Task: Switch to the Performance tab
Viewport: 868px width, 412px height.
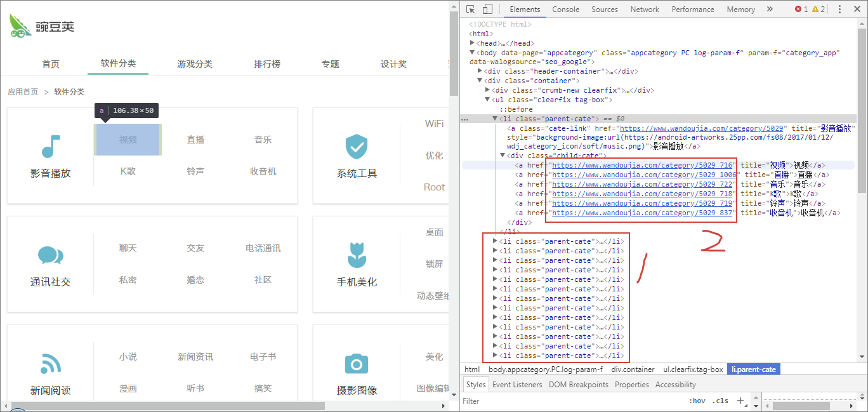Action: click(693, 10)
